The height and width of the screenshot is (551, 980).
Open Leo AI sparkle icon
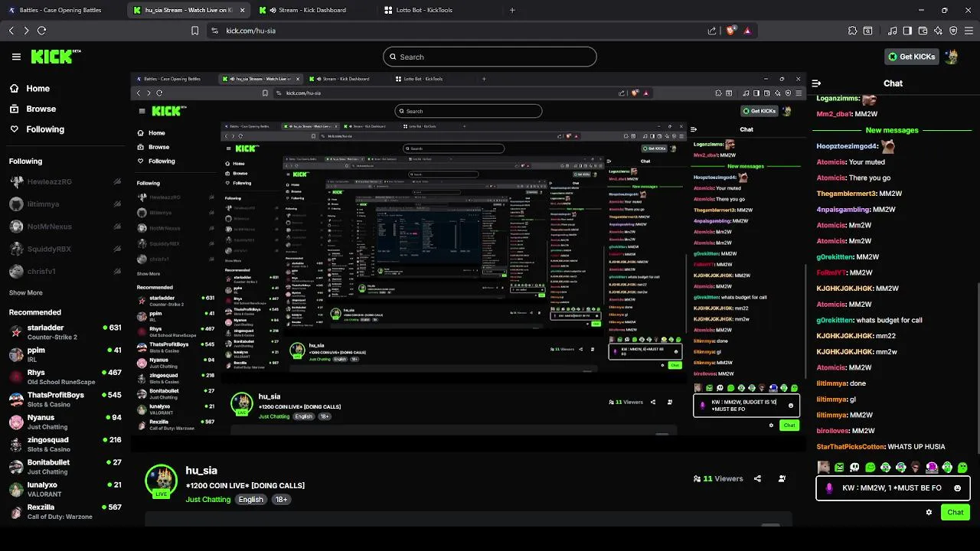point(938,31)
